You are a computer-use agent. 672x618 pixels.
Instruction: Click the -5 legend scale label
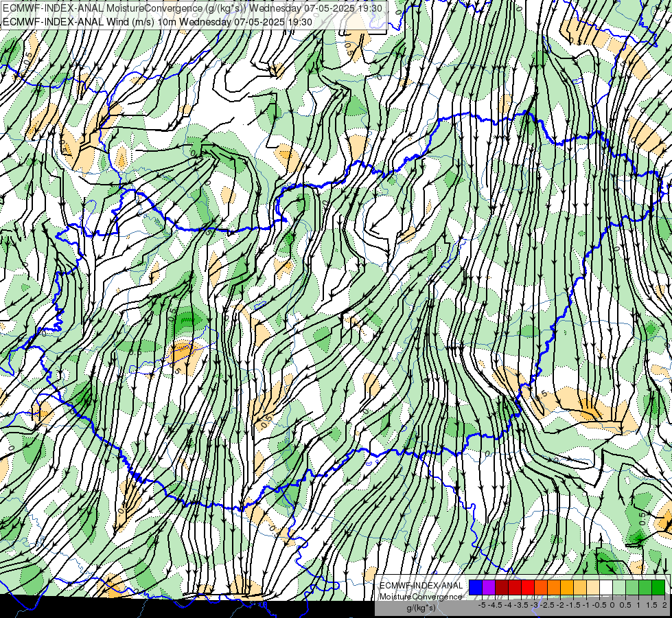click(482, 605)
